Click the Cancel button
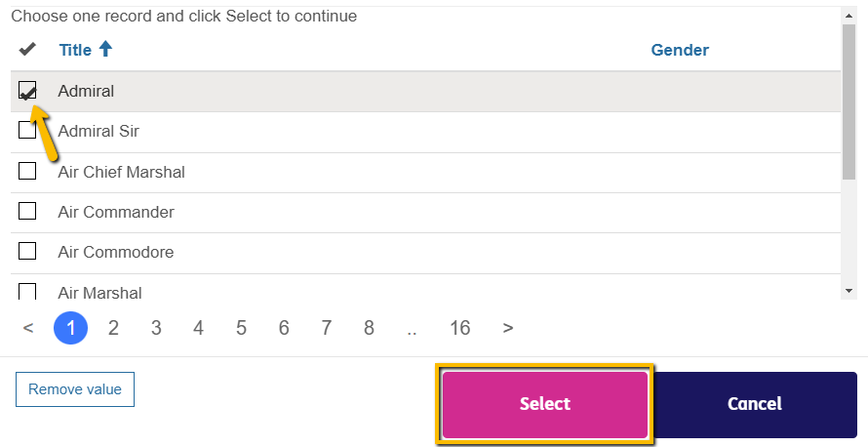This screenshot has width=868, height=447. point(754,404)
